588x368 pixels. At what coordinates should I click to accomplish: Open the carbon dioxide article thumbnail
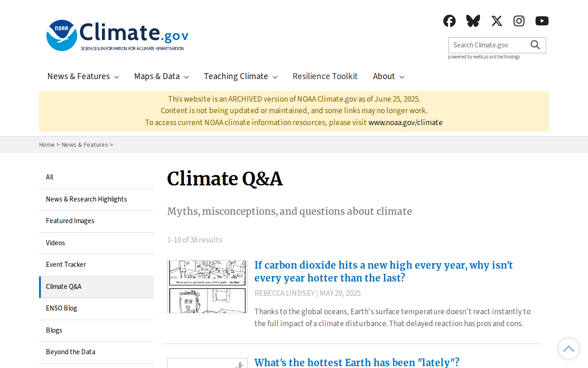click(x=207, y=287)
